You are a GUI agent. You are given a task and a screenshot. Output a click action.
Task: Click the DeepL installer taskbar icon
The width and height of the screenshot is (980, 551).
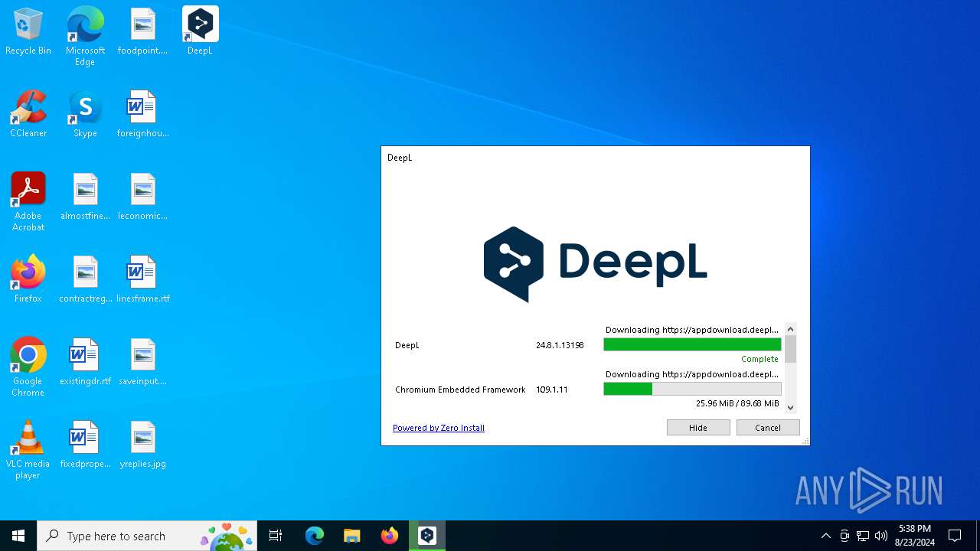coord(427,536)
